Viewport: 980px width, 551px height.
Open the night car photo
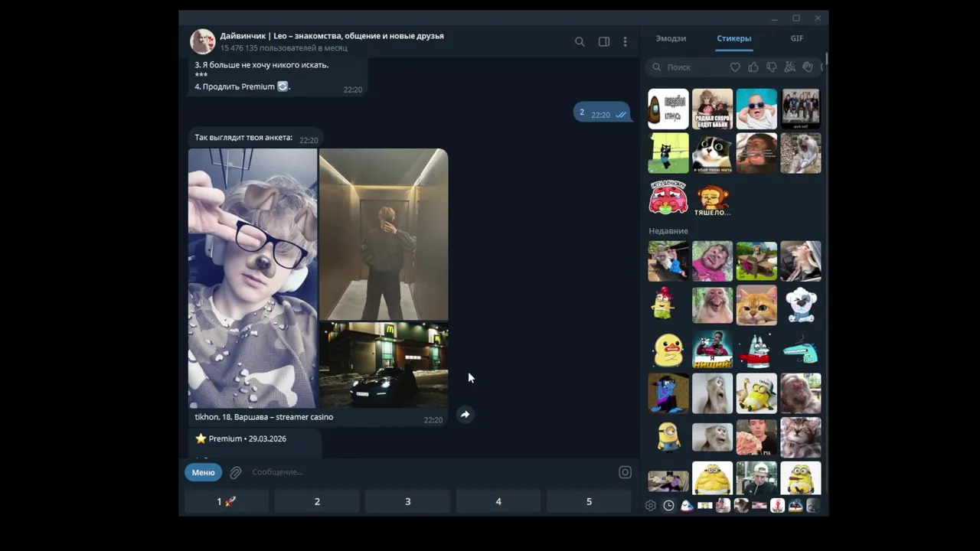coord(384,365)
